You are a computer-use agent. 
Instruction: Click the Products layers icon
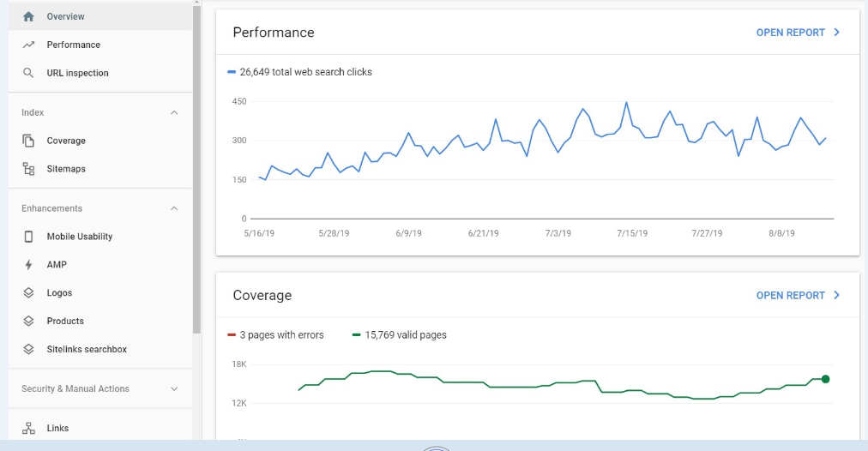[x=28, y=321]
